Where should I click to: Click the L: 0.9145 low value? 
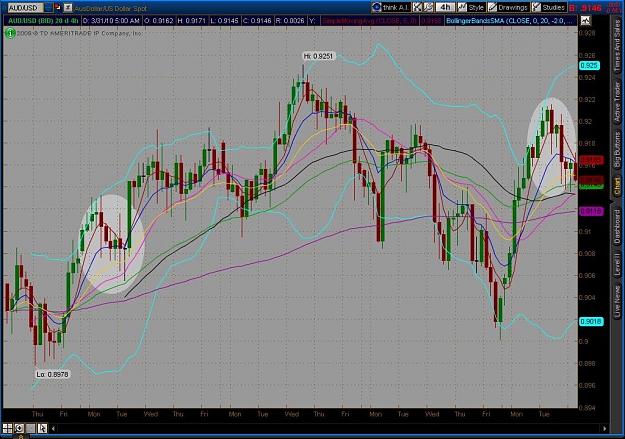224,20
